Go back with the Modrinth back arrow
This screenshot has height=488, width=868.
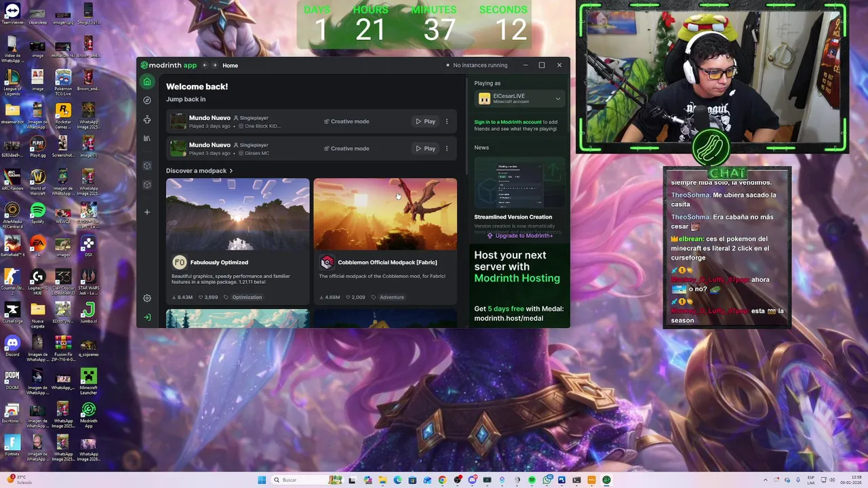click(x=205, y=65)
